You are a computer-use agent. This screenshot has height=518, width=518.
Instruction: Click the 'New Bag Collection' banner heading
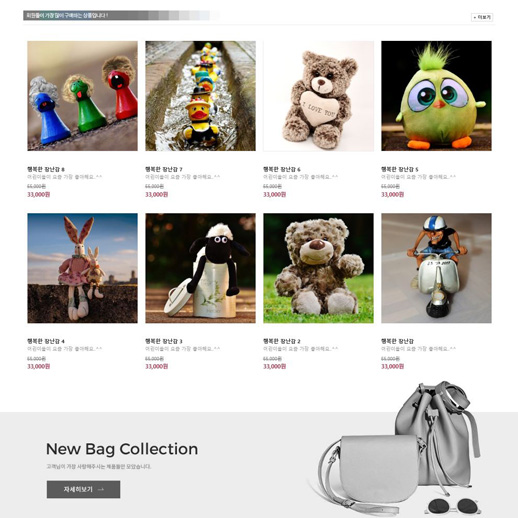point(122,449)
